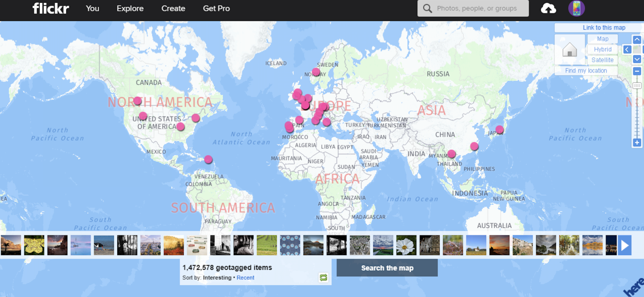Pan the map left with arrow
The width and height of the screenshot is (644, 297).
pos(627,49)
